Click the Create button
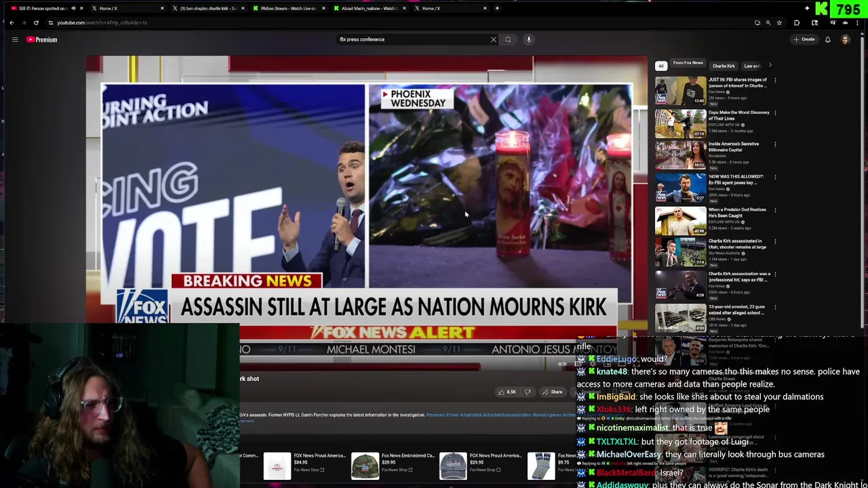 [804, 39]
